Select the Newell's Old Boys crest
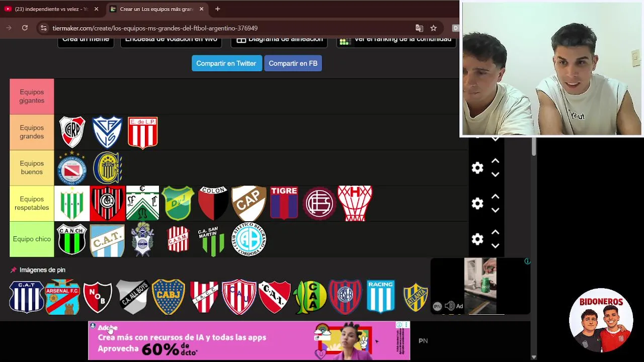Viewport: 644px width, 362px height. pyautogui.click(x=98, y=297)
